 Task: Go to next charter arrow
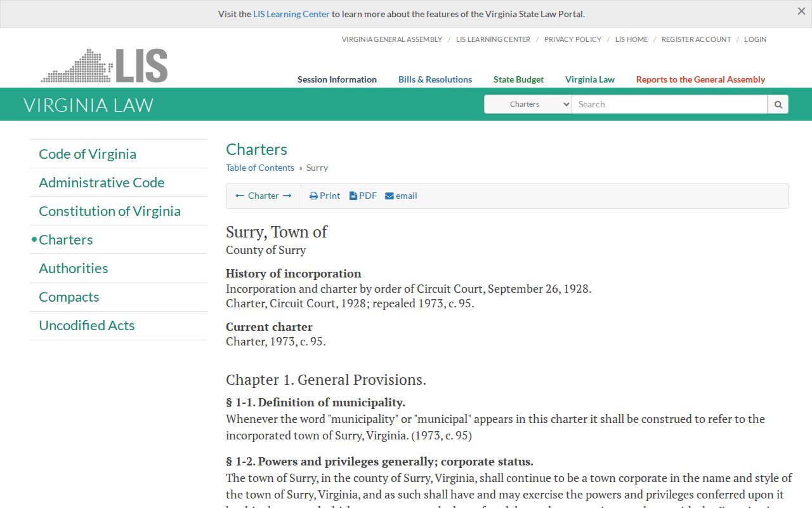pyautogui.click(x=287, y=196)
